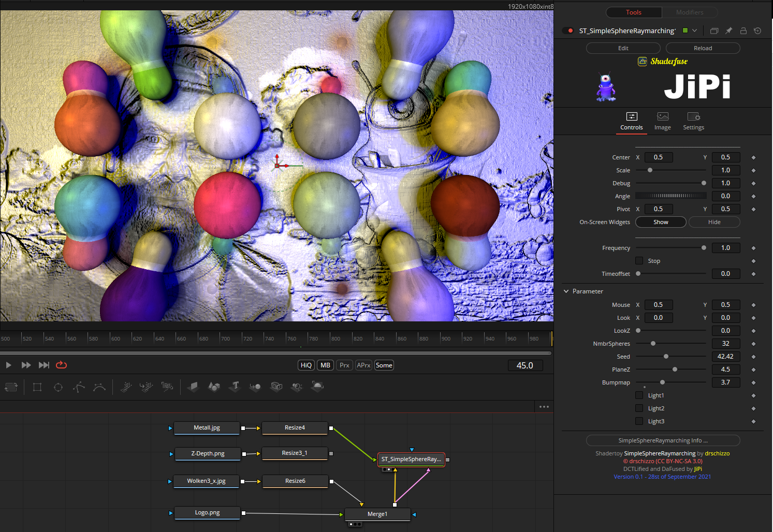773x532 pixels.
Task: Click the Seed keyframe diamond
Action: pos(753,357)
